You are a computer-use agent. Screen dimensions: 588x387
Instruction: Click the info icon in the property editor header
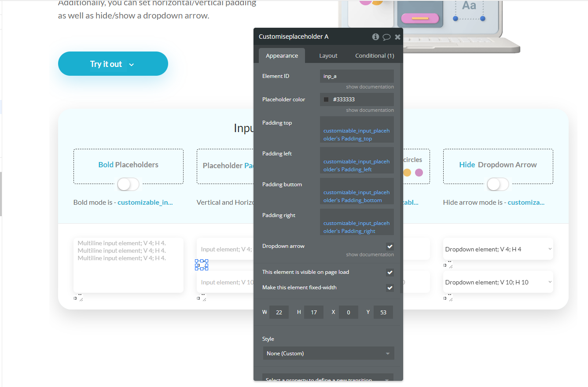375,37
